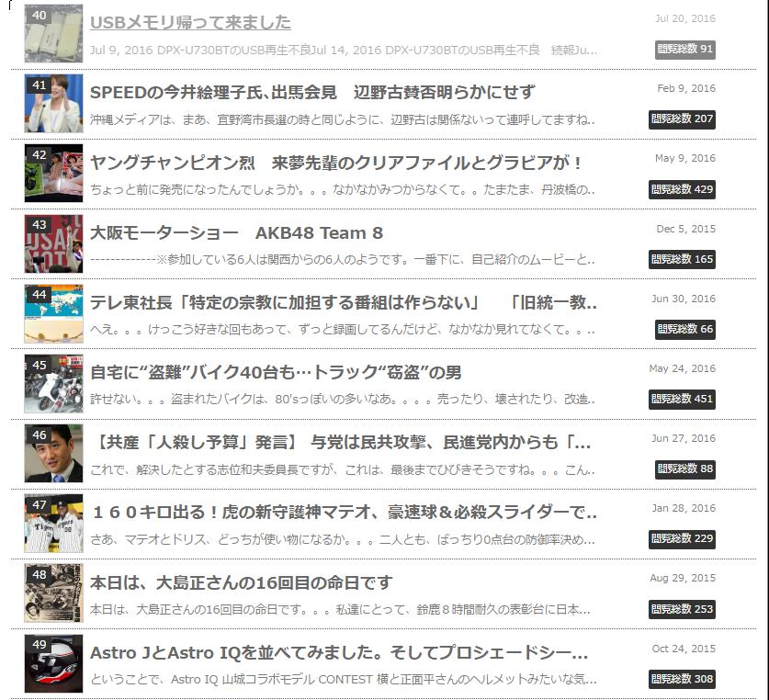Open thumbnail numbered 41 with woman speaking
The height and width of the screenshot is (700, 769).
53,104
